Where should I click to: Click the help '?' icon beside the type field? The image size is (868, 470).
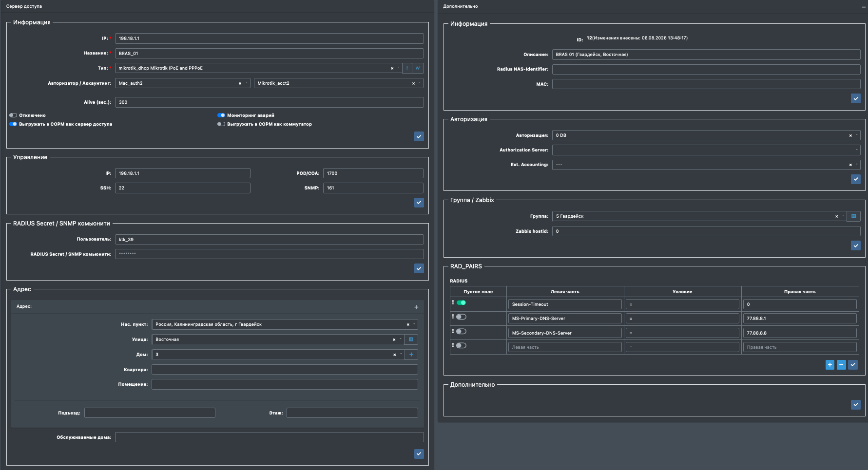tap(407, 68)
